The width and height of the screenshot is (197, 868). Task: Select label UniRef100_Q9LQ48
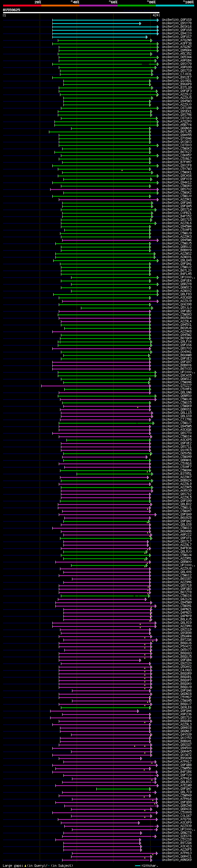coord(177,260)
